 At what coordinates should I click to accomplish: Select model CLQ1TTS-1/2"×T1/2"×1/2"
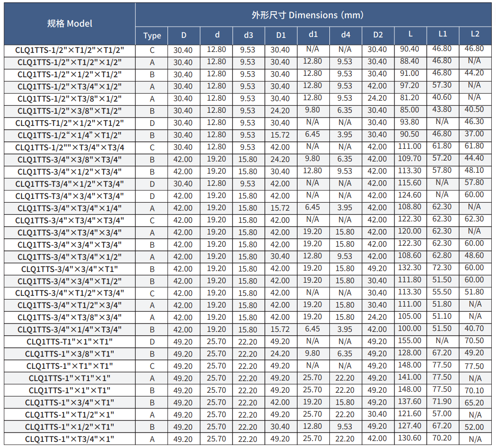click(x=70, y=62)
